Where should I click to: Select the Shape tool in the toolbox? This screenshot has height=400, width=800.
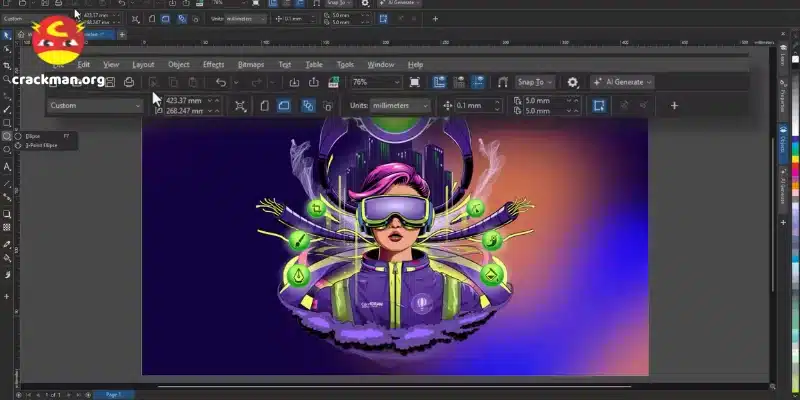tap(7, 49)
